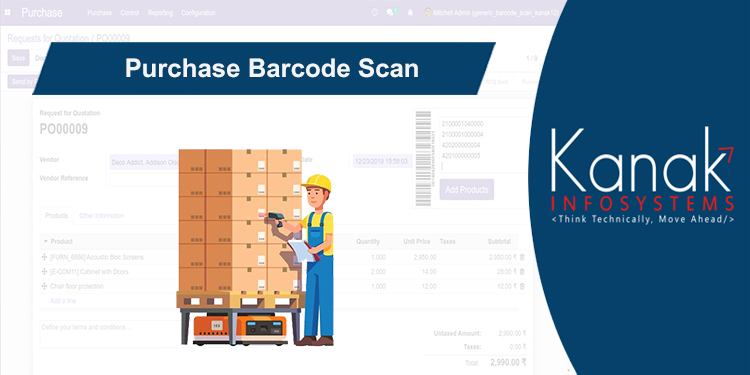Click the lock icon in top bar
750x375 pixels.
pyautogui.click(x=410, y=13)
